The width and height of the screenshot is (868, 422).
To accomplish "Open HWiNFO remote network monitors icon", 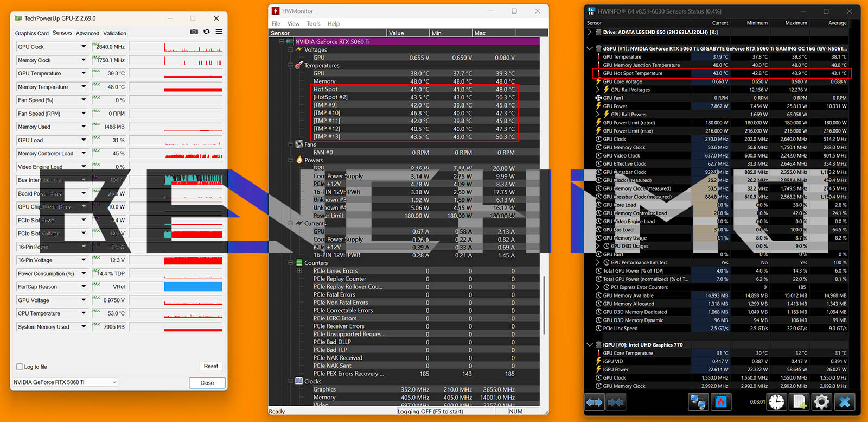I will click(698, 402).
